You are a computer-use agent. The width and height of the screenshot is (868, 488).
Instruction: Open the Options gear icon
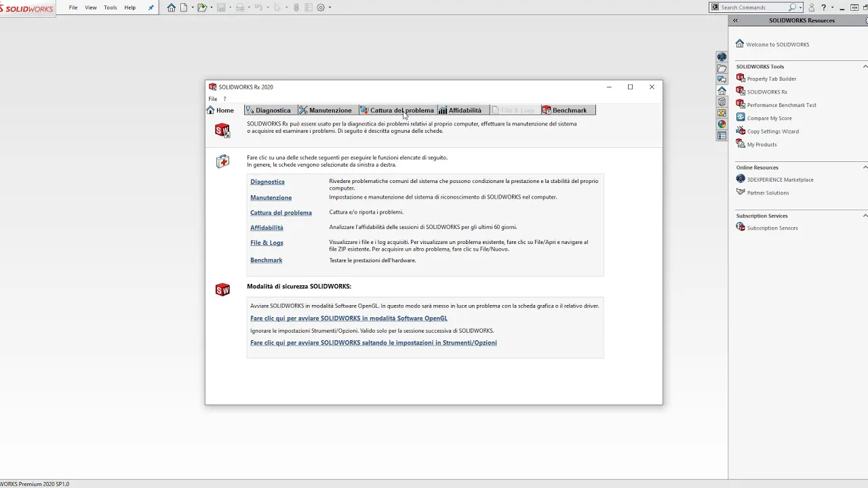321,7
